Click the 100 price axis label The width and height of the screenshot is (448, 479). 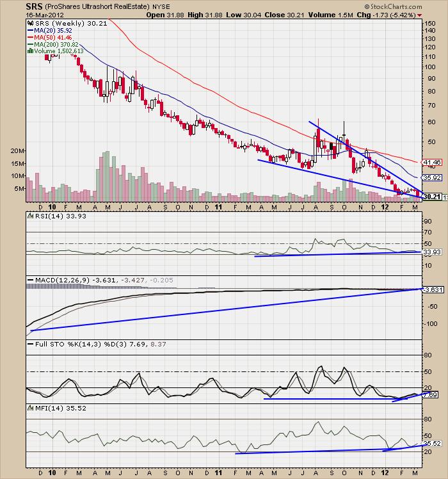tap(430, 67)
